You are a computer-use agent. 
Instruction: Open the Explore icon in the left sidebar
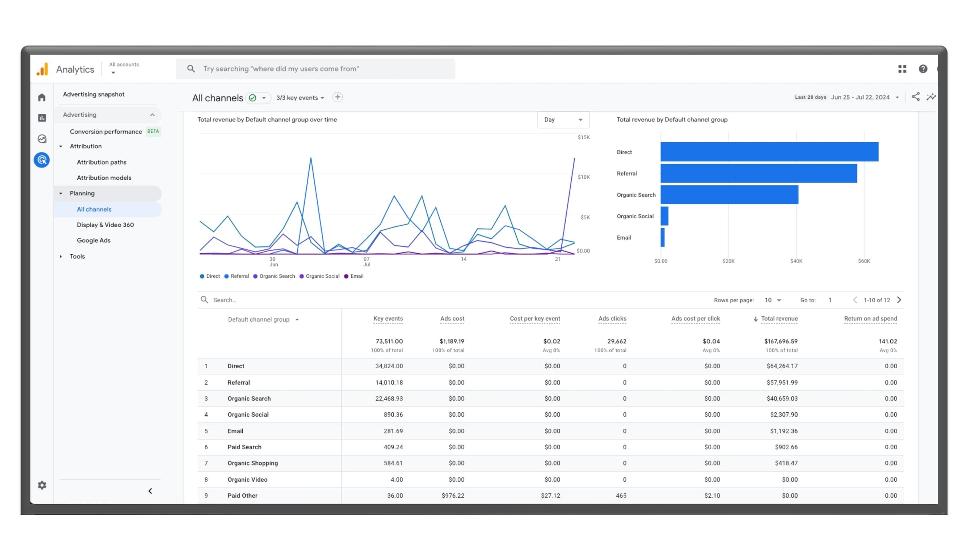point(42,139)
